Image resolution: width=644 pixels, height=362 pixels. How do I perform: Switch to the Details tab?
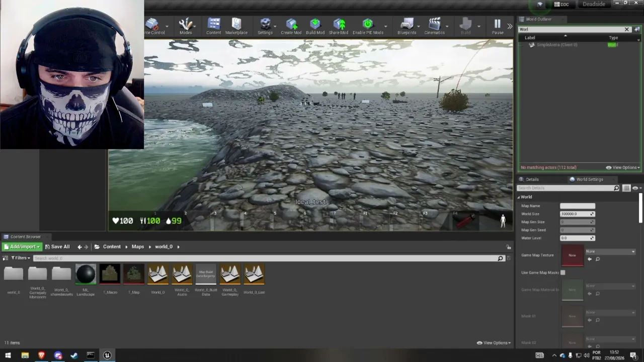point(532,179)
